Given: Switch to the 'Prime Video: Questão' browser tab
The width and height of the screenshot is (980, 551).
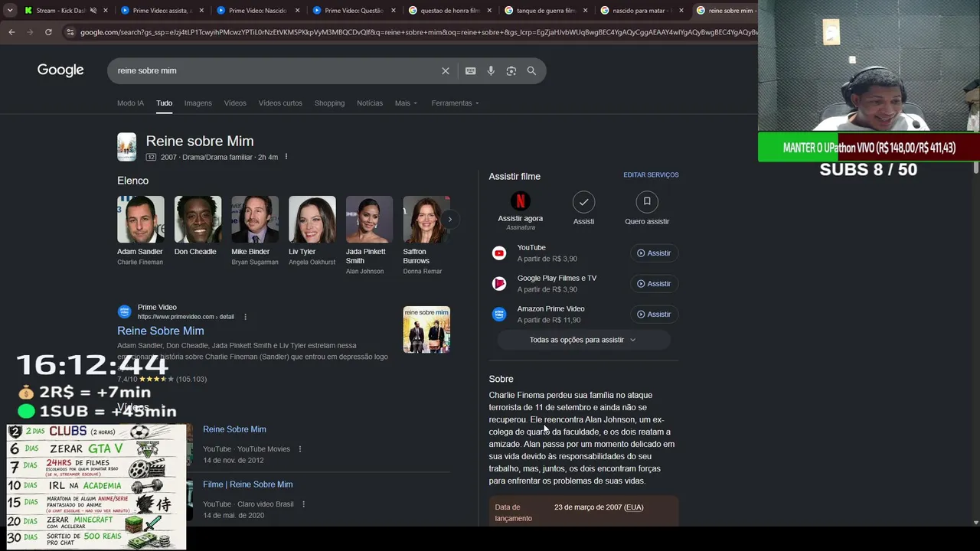Looking at the screenshot, I should pyautogui.click(x=354, y=11).
